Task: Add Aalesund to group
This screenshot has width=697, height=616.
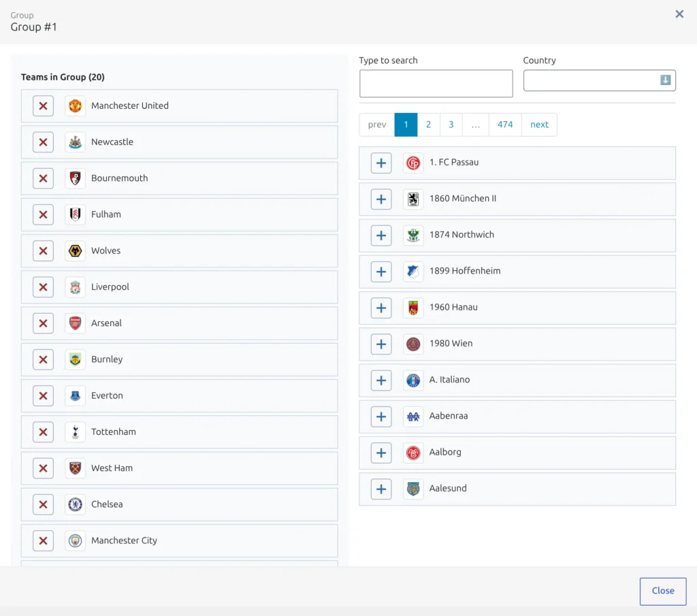Action: (x=381, y=489)
